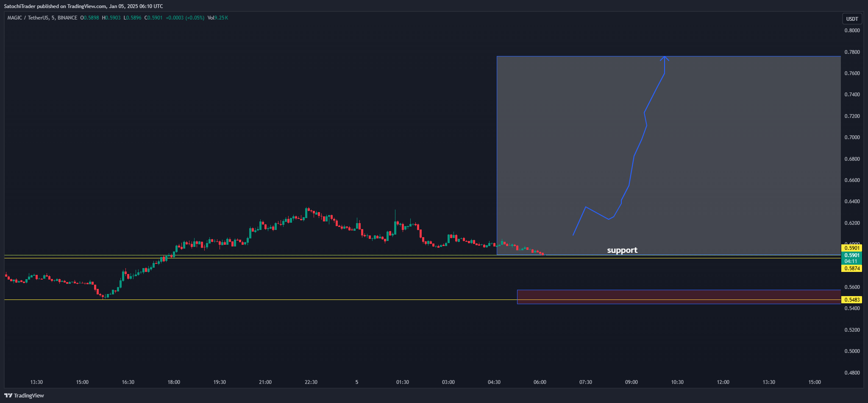
Task: Select the low value L0.5896
Action: click(132, 18)
